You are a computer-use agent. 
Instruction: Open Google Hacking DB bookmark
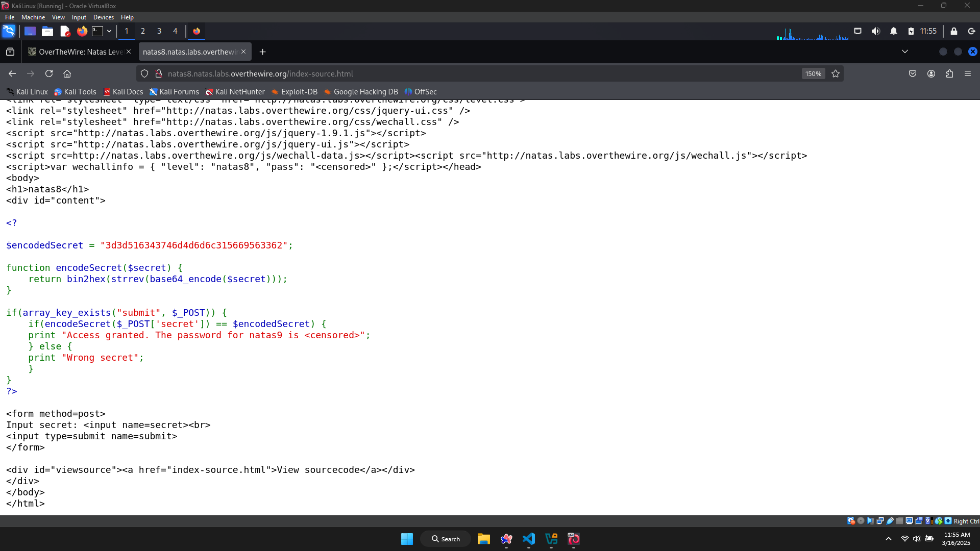(x=360, y=92)
